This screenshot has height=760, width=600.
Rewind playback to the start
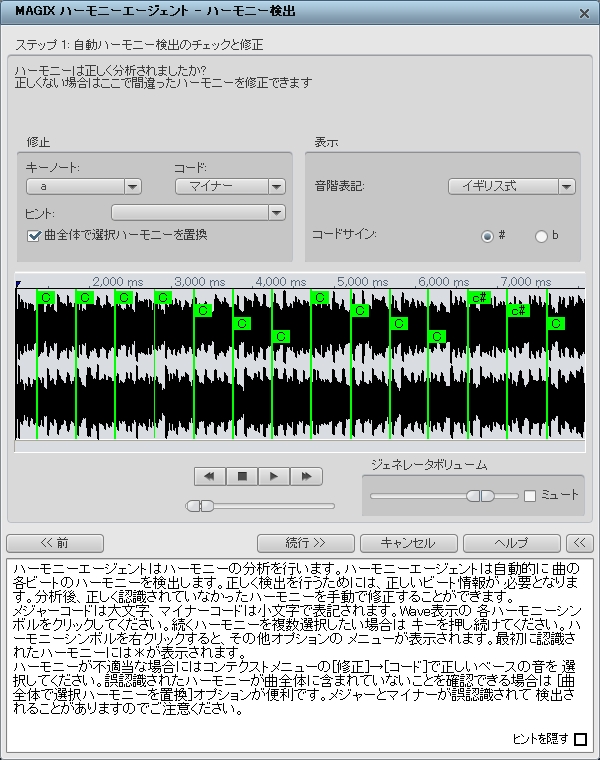pos(210,476)
